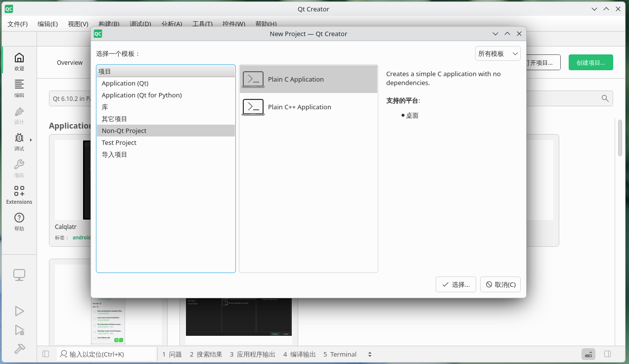Open the 文件(F) menu
629x364 pixels.
click(x=18, y=24)
